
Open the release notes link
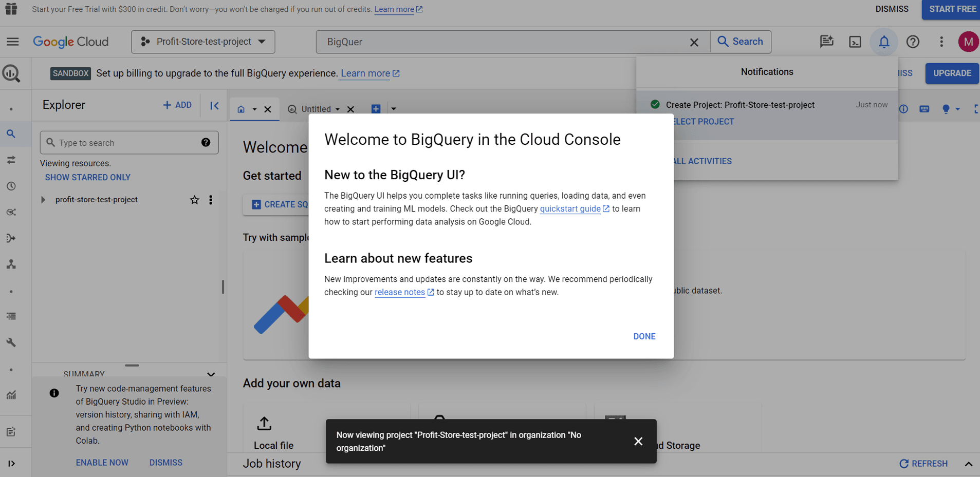coord(404,292)
